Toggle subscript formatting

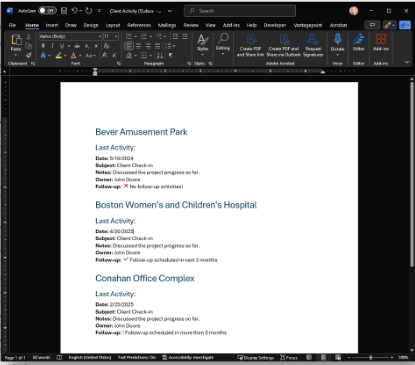coord(87,46)
